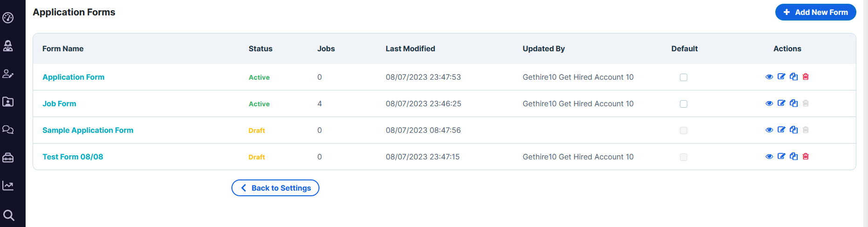Delete the Test Form 08/08 row

pos(806,157)
